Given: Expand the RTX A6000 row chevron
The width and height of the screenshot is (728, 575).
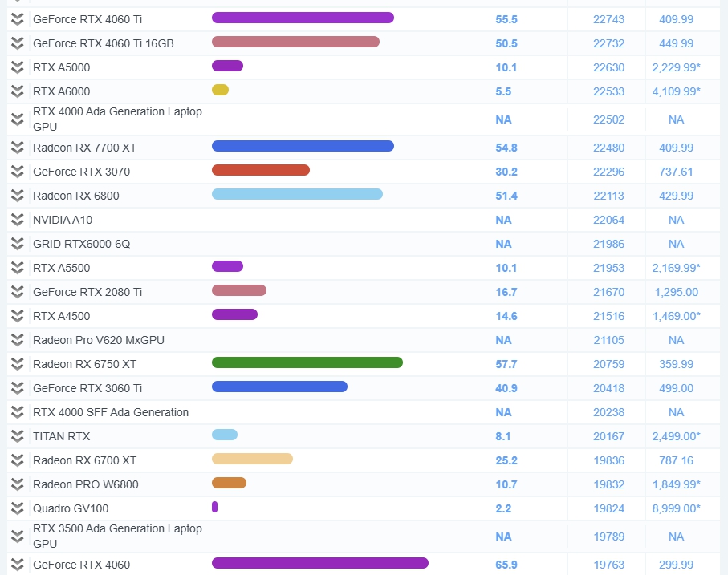Looking at the screenshot, I should click(17, 91).
